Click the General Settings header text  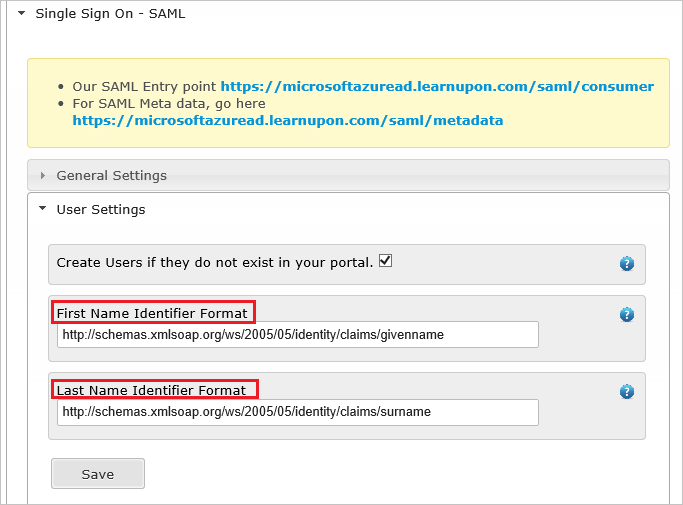click(112, 175)
